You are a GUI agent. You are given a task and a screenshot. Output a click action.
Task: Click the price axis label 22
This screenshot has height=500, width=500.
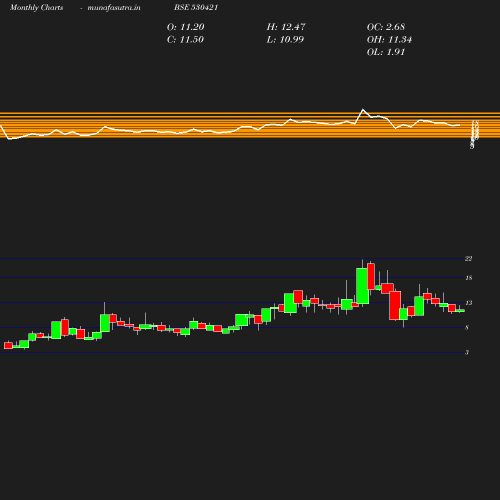[x=468, y=259]
